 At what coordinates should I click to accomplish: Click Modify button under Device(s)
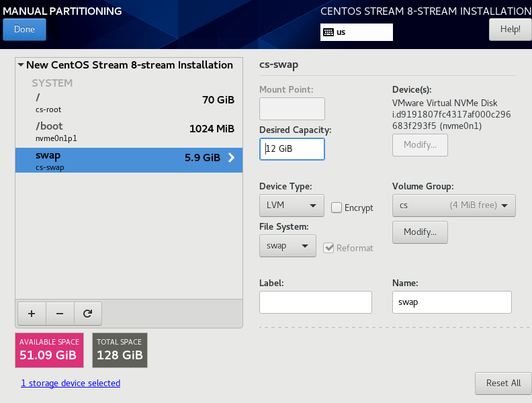click(420, 145)
